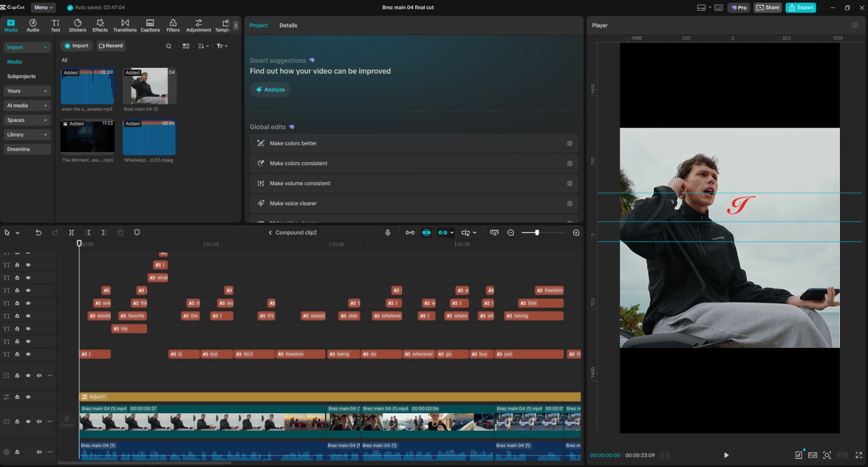Enable the Make voice clearer toggle

pyautogui.click(x=570, y=204)
